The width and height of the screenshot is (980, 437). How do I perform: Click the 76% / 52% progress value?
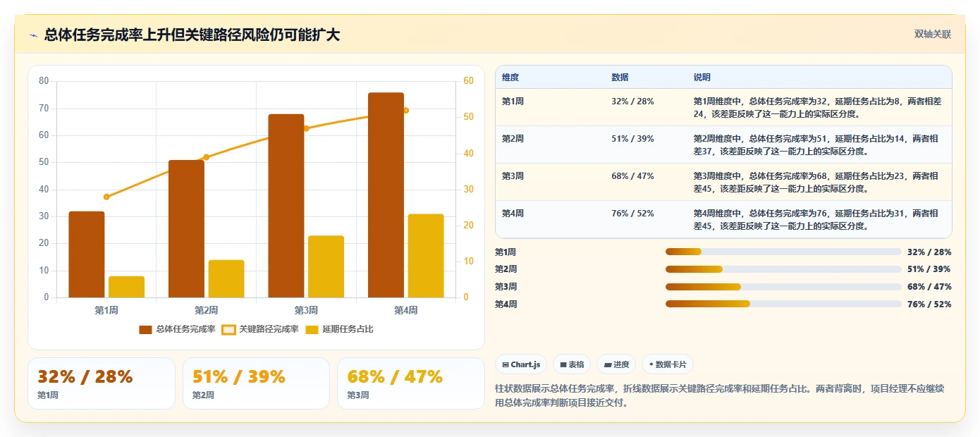pyautogui.click(x=929, y=304)
